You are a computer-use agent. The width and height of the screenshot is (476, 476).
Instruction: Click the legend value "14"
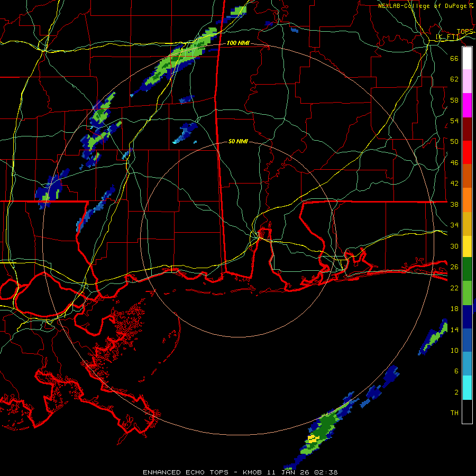pos(454,329)
